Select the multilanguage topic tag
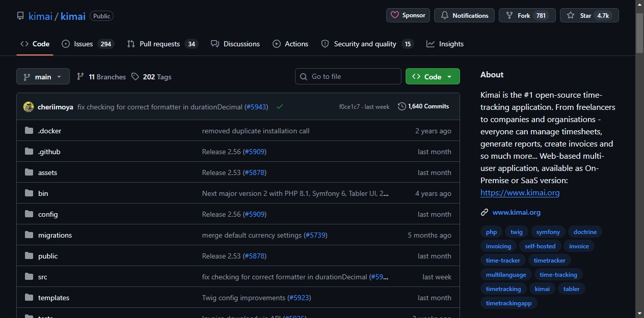Viewport: 644px width, 318px height. pyautogui.click(x=506, y=275)
